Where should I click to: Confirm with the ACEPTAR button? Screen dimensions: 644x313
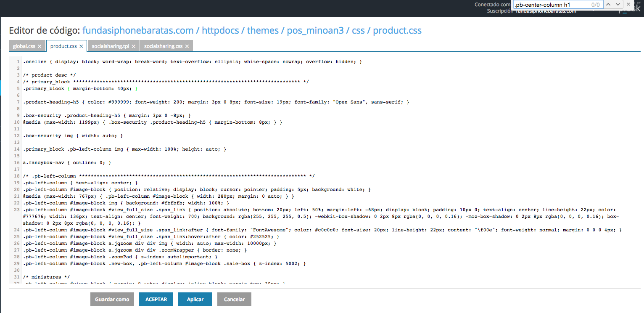click(156, 299)
